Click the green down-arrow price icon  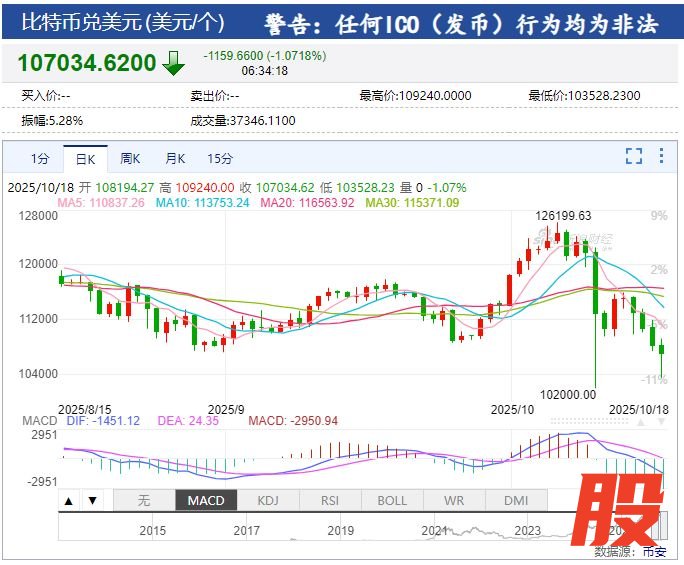pyautogui.click(x=173, y=64)
